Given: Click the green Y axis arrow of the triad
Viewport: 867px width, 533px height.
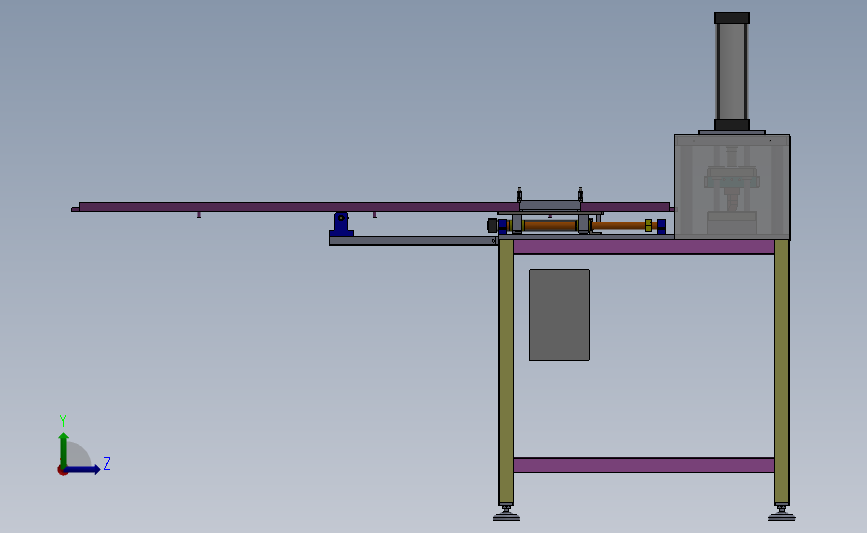Looking at the screenshot, I should pyautogui.click(x=64, y=449).
